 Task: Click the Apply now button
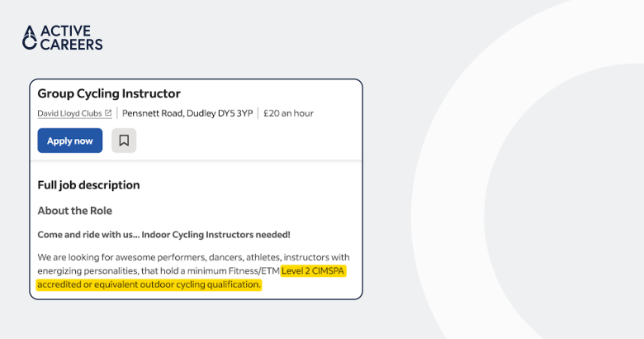point(70,141)
